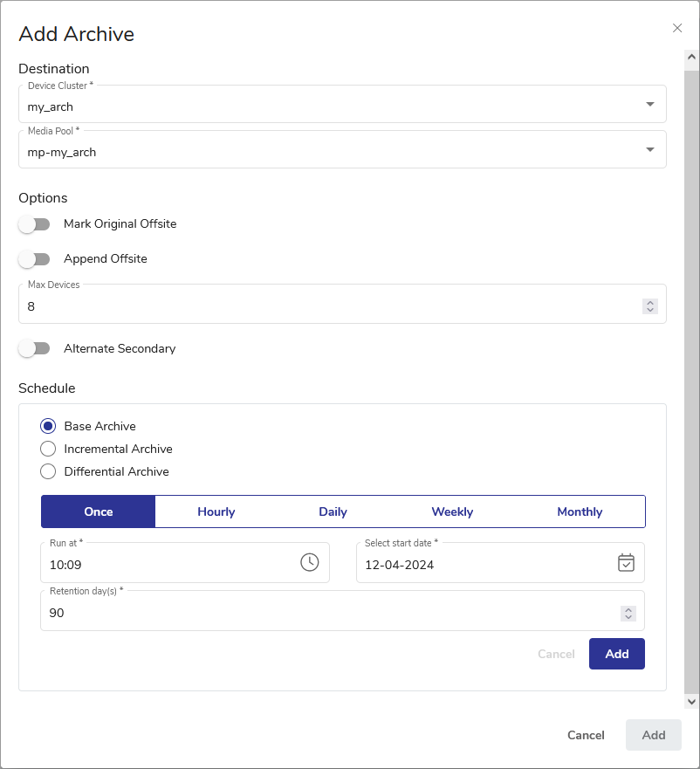Select the Base Archive radio button
The height and width of the screenshot is (769, 700).
(x=49, y=426)
